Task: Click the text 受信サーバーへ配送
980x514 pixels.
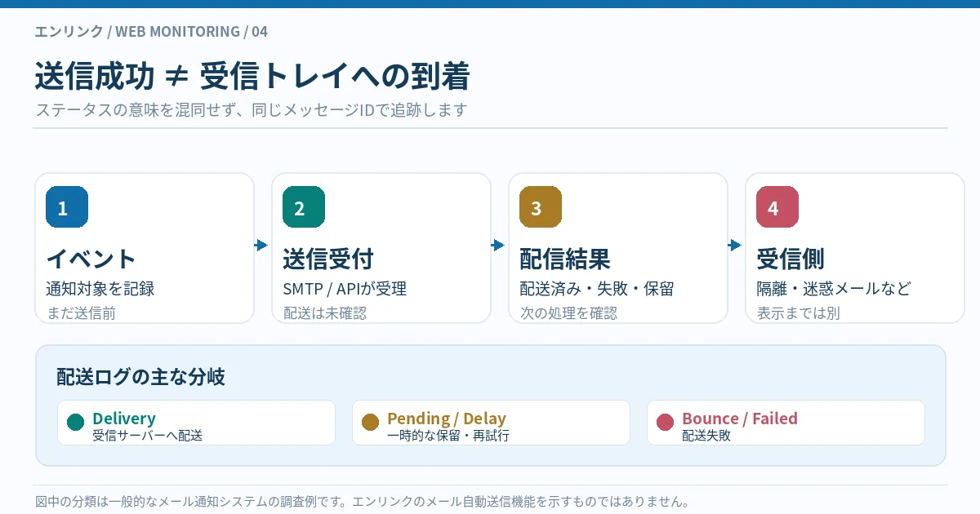Action: 148,436
